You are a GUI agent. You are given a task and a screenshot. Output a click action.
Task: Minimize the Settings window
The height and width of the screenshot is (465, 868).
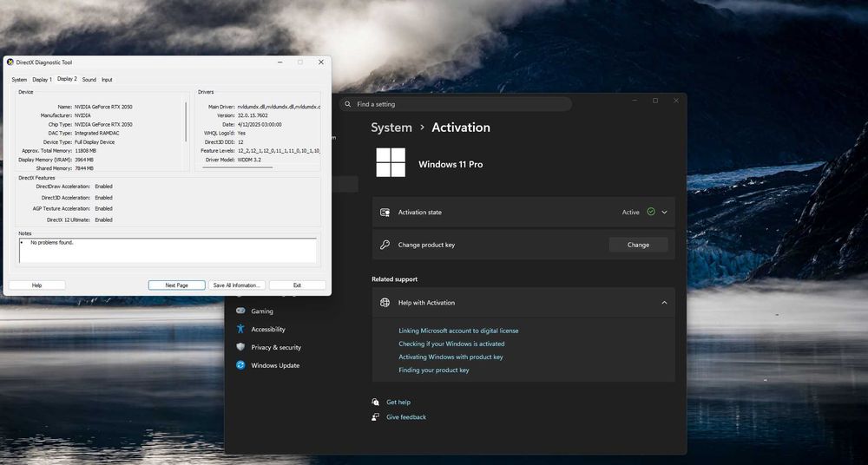point(635,101)
